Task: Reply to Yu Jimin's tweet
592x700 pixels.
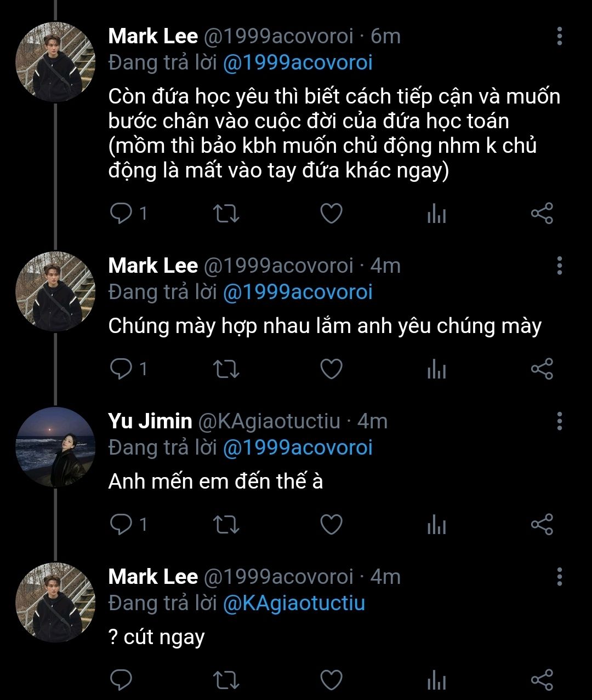Action: tap(121, 525)
